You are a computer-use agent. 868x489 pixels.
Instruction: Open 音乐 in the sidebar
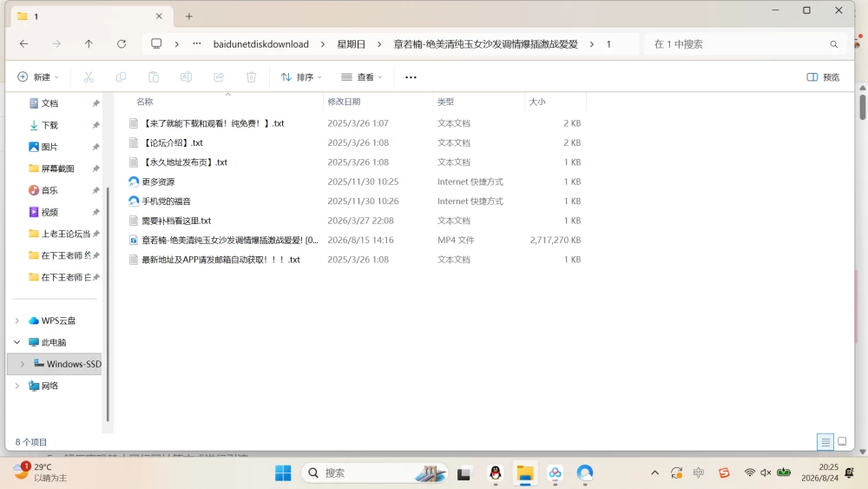click(x=49, y=190)
